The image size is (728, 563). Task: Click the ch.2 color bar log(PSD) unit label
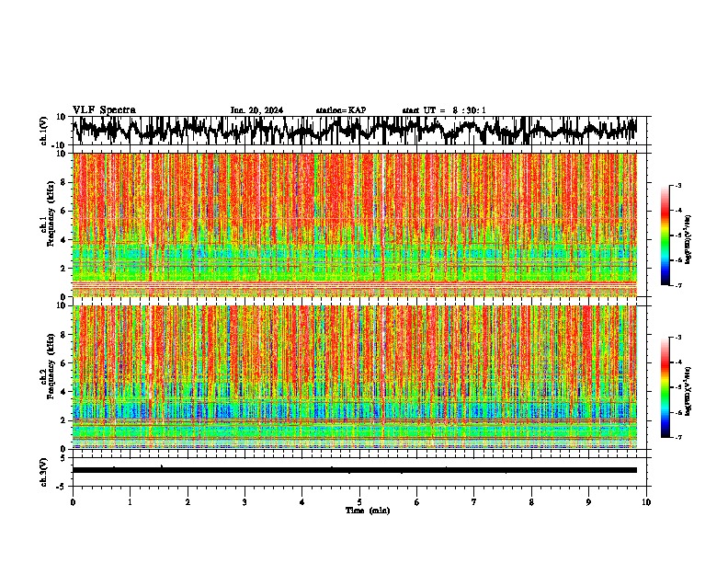click(x=688, y=391)
